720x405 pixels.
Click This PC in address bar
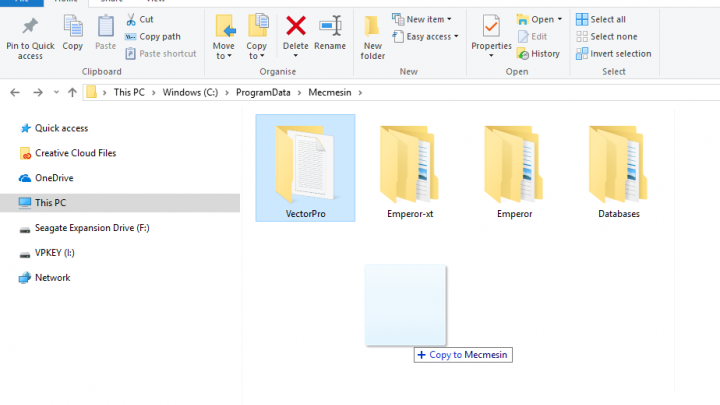point(129,92)
